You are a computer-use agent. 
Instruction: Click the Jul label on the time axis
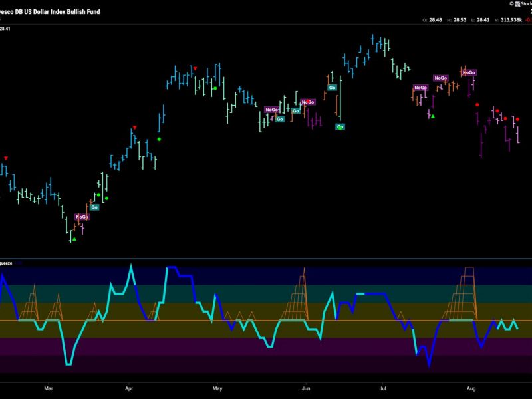[383, 388]
